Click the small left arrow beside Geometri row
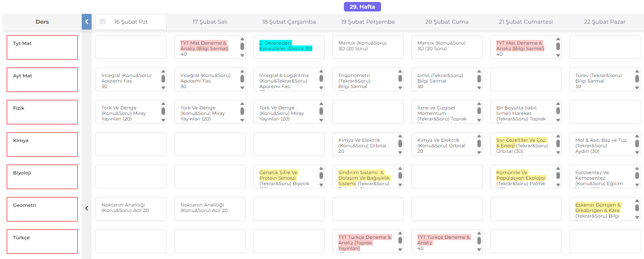The image size is (644, 259). pyautogui.click(x=86, y=208)
